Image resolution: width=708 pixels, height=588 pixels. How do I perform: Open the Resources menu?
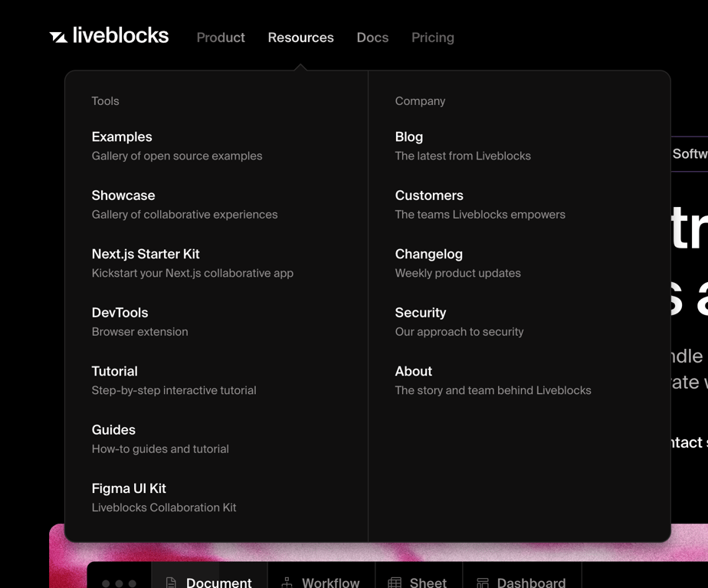(x=300, y=38)
